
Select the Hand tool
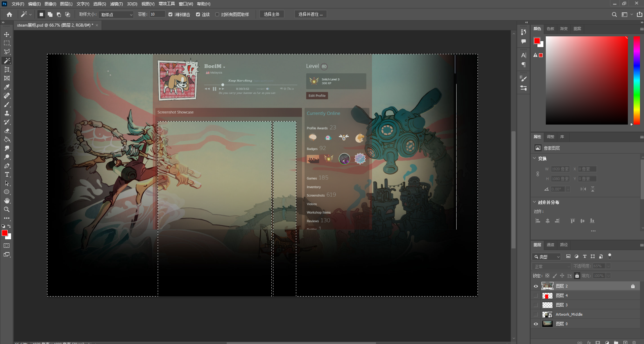(7, 201)
